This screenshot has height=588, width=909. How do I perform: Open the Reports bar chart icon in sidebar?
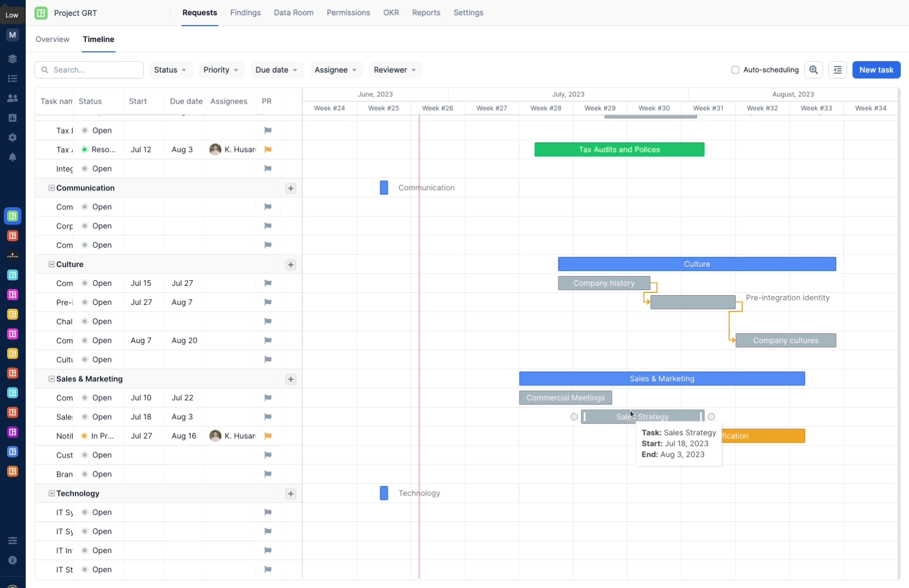pyautogui.click(x=13, y=118)
